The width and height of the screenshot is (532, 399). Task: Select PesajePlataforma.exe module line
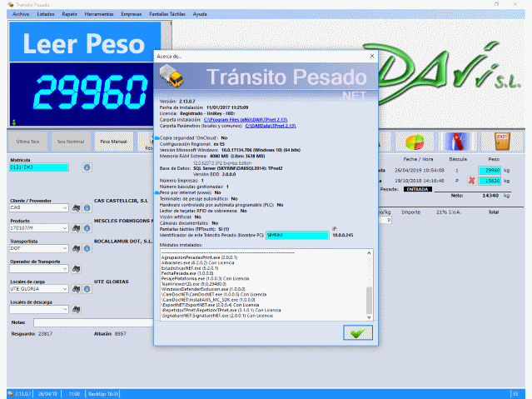pyautogui.click(x=205, y=279)
